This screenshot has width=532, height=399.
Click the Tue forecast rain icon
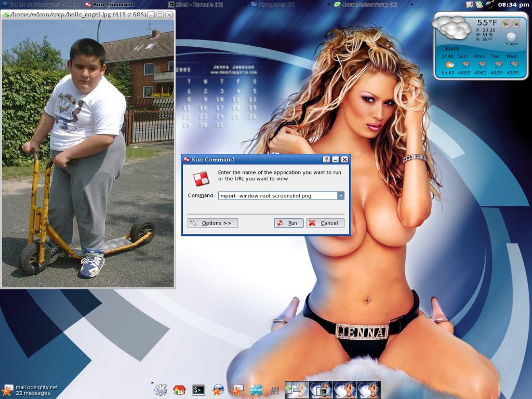tap(498, 64)
